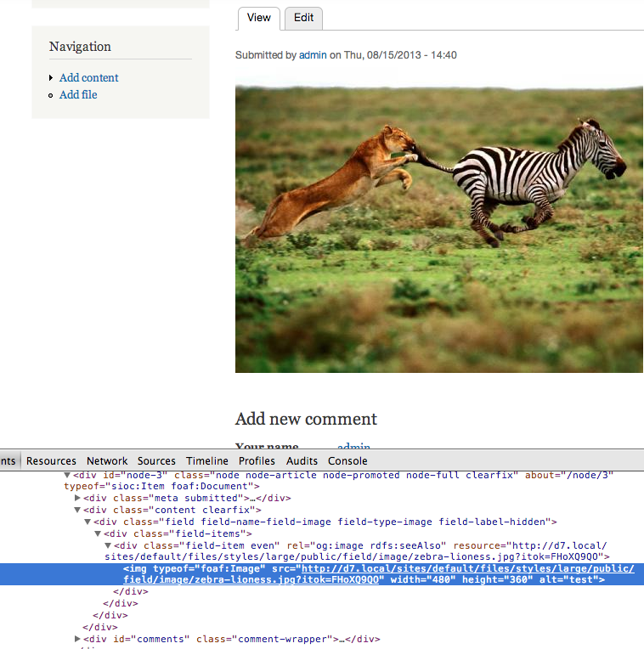Open the Audits devtools tab
Viewport: 644px width, 649px height.
click(x=302, y=460)
